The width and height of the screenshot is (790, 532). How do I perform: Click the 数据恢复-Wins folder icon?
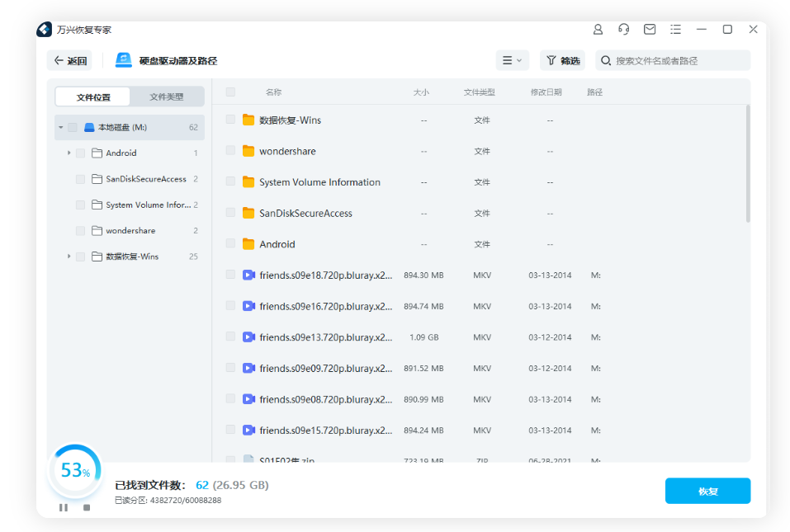(248, 120)
